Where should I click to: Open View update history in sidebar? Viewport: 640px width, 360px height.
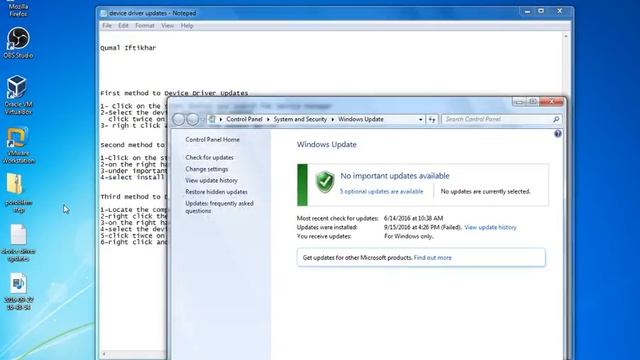211,180
